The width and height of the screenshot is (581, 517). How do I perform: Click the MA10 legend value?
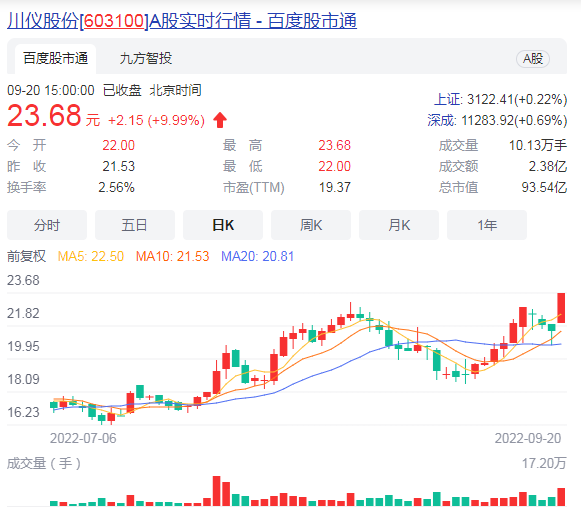pos(173,256)
